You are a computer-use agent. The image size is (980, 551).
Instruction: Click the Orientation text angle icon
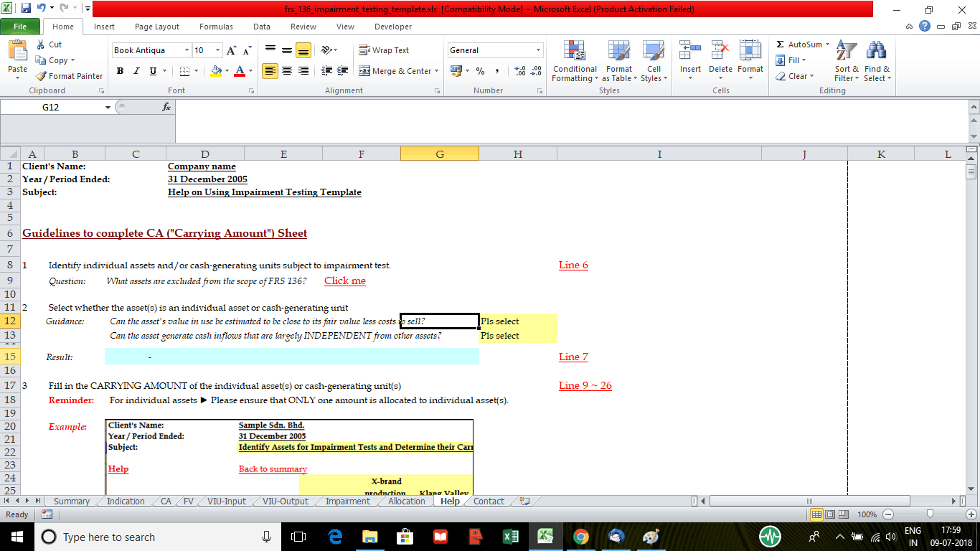click(x=326, y=50)
